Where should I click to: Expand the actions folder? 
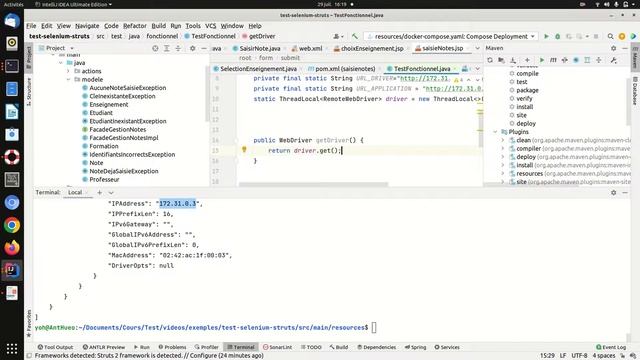[x=68, y=71]
